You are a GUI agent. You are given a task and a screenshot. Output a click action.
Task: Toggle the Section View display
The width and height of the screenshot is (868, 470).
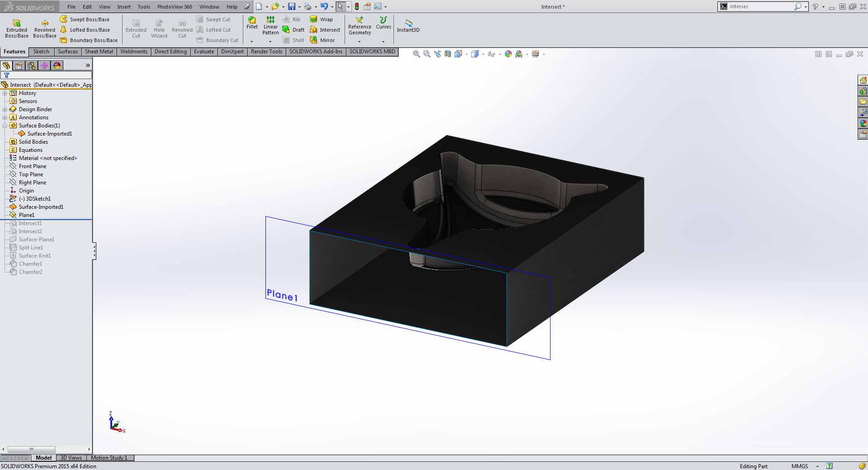click(x=447, y=54)
